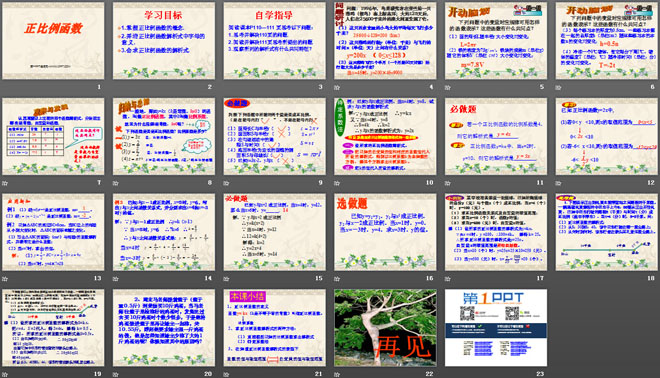Click slide number label "2"

pos(210,87)
